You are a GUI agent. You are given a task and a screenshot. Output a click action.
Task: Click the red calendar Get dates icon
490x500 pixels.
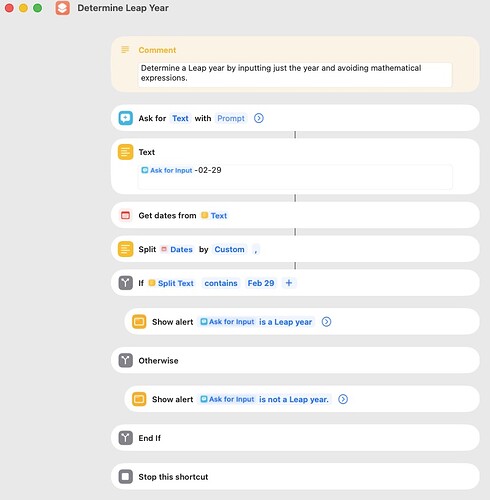point(126,216)
